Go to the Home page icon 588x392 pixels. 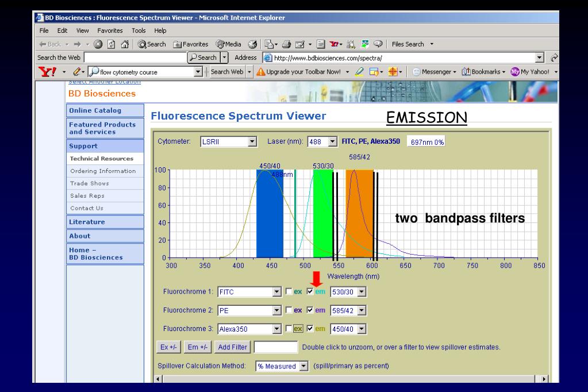(x=125, y=44)
